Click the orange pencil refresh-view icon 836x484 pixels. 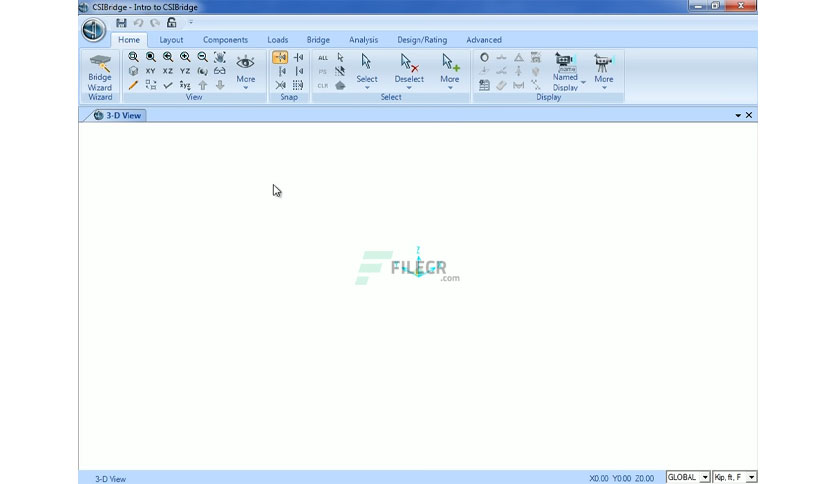tap(133, 85)
